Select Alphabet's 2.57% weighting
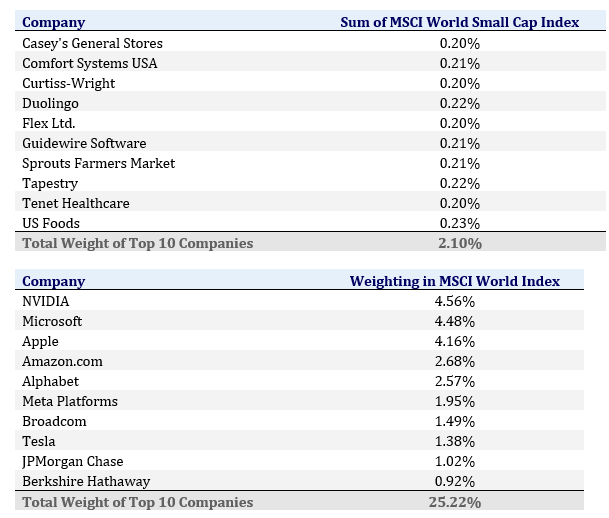The image size is (609, 518). point(454,381)
